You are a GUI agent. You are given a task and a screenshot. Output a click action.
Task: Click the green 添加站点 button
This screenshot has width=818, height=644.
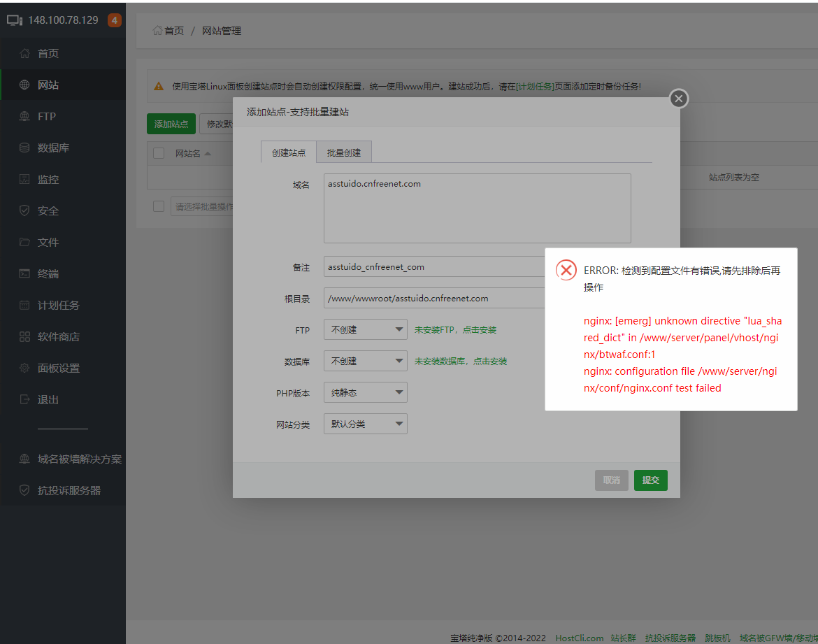click(171, 124)
